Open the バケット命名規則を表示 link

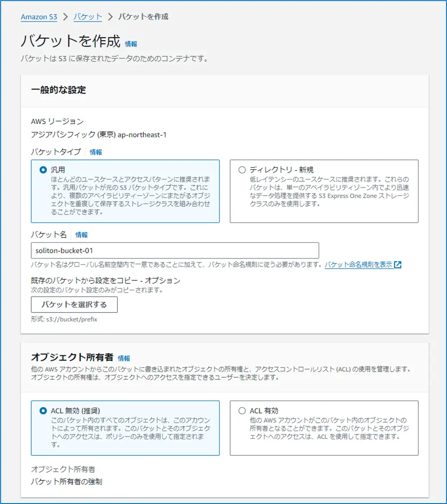[358, 265]
